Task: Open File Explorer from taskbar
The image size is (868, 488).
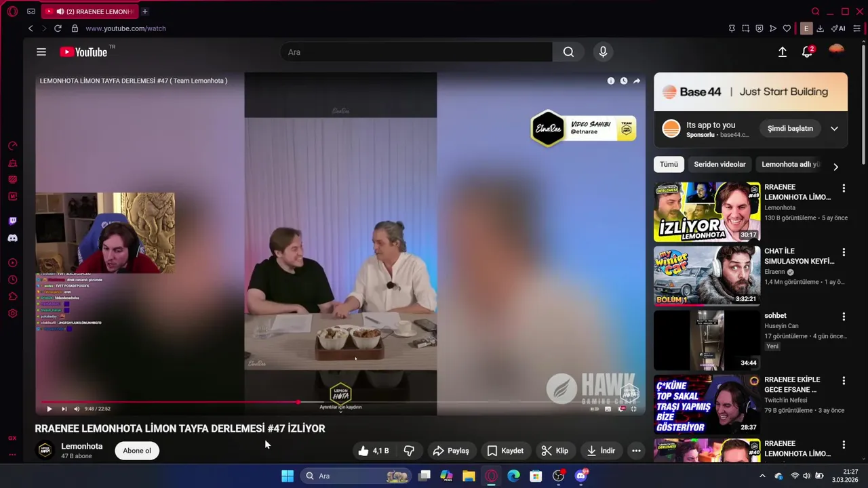Action: coord(469,476)
